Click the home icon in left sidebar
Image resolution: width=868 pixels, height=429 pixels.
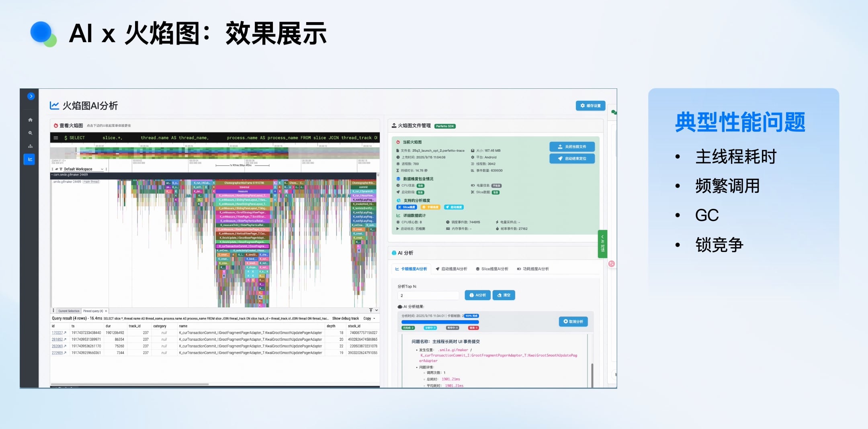(x=30, y=120)
